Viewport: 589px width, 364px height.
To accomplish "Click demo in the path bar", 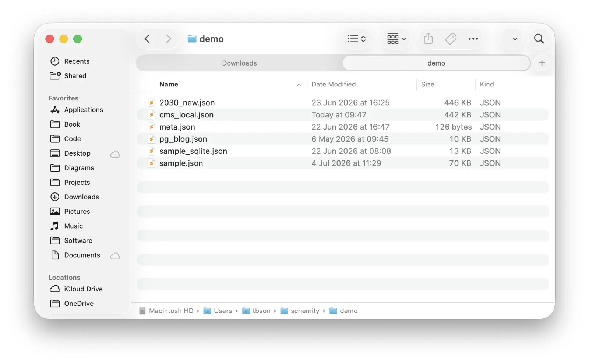I will [x=343, y=311].
